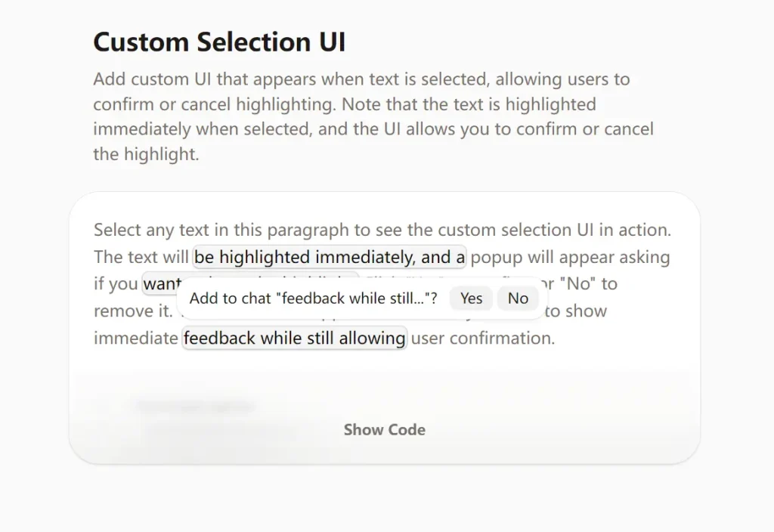The height and width of the screenshot is (532, 774).
Task: Click the "Custom Selection UI" heading
Action: [x=219, y=42]
